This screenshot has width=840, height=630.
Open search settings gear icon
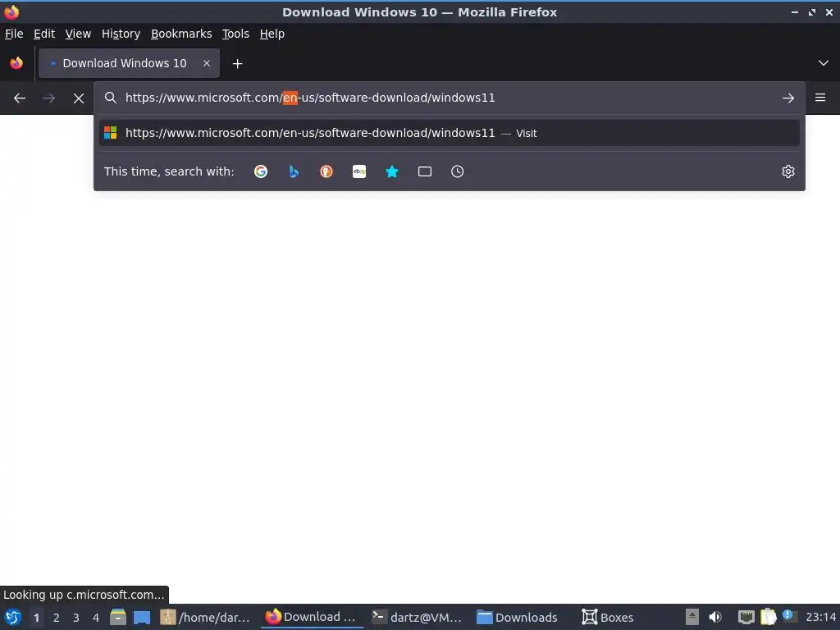(x=788, y=171)
